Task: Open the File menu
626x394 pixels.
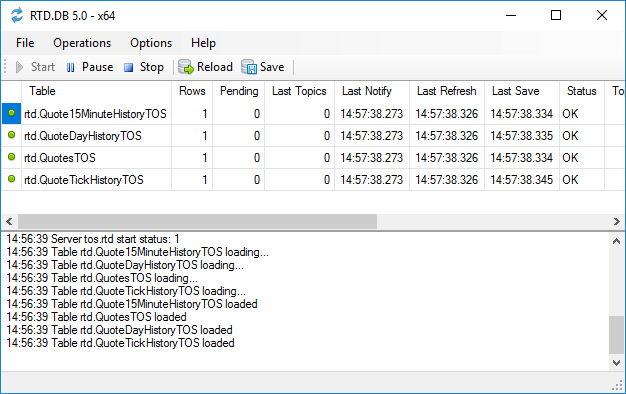Action: pyautogui.click(x=25, y=43)
